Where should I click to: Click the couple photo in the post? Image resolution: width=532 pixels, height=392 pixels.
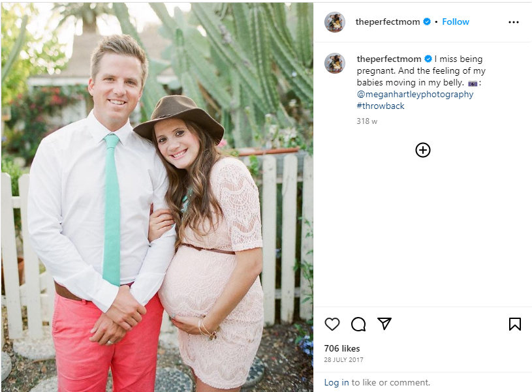pyautogui.click(x=157, y=197)
